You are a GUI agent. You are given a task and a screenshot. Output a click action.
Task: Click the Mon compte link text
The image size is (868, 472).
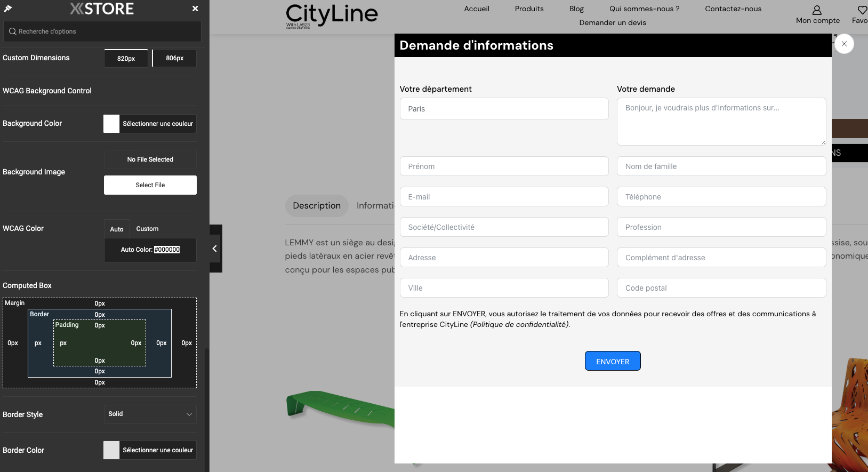818,21
